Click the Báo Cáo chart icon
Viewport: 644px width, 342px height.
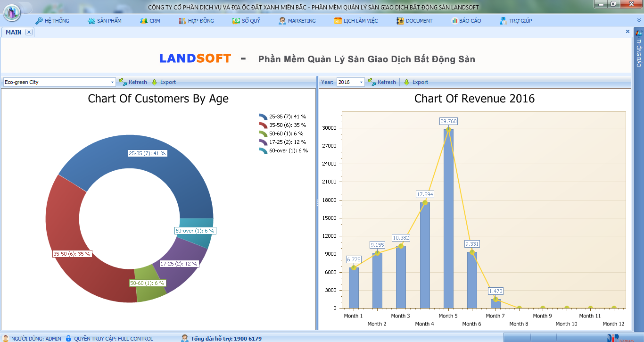pos(454,21)
